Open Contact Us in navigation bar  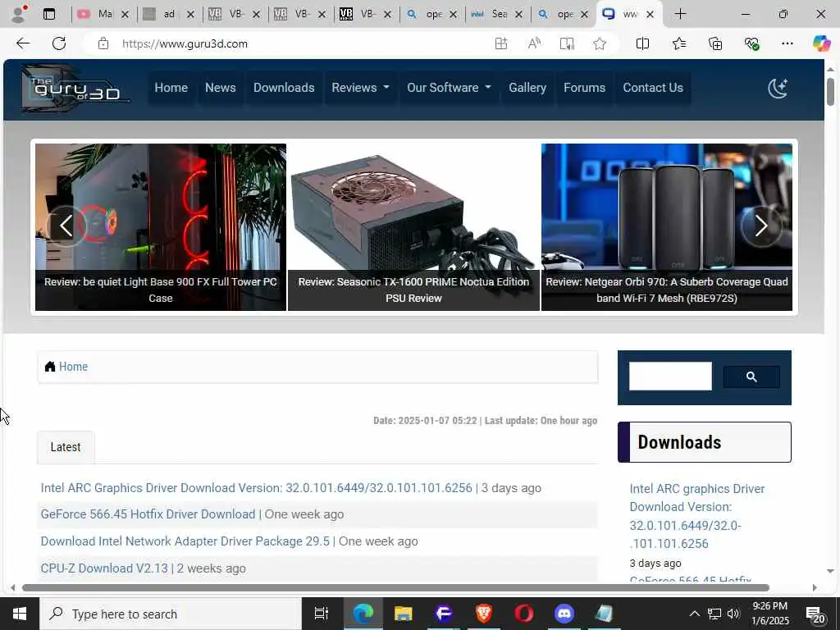click(x=653, y=88)
